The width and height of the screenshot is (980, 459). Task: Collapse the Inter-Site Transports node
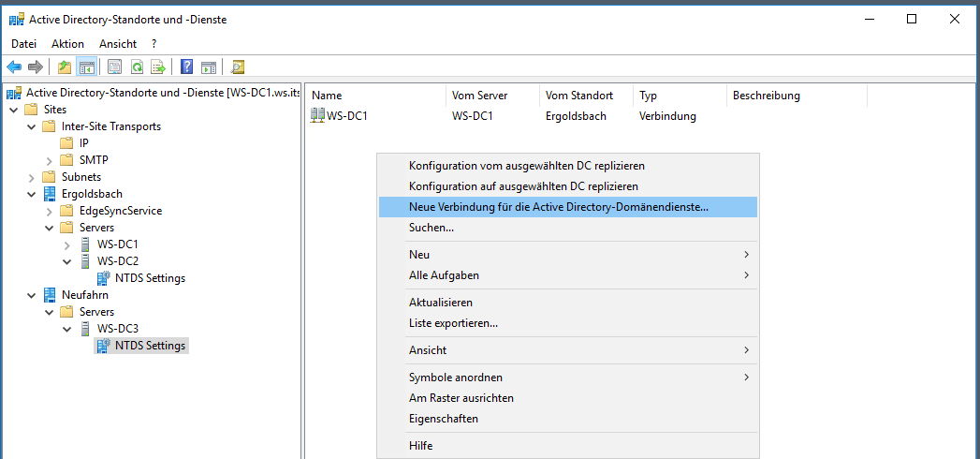point(31,127)
